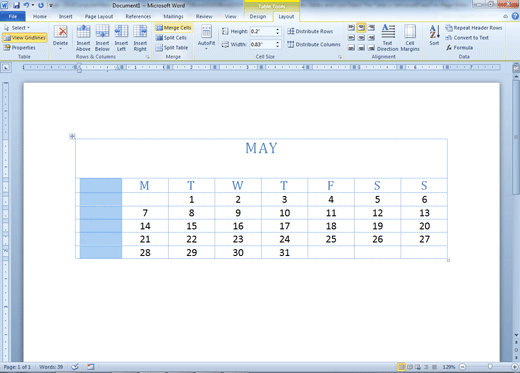Viewport: 520px width, 373px height.
Task: Select Align Bottom Center icon
Action: [x=361, y=48]
